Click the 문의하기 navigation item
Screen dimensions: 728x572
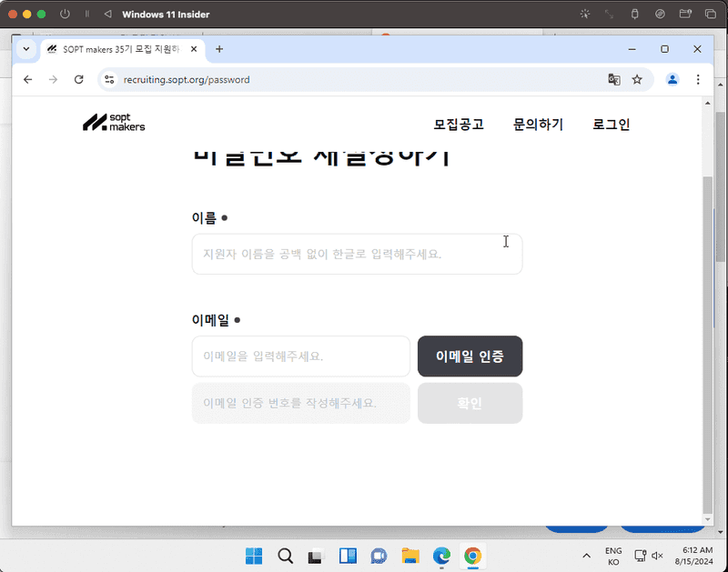pos(538,125)
